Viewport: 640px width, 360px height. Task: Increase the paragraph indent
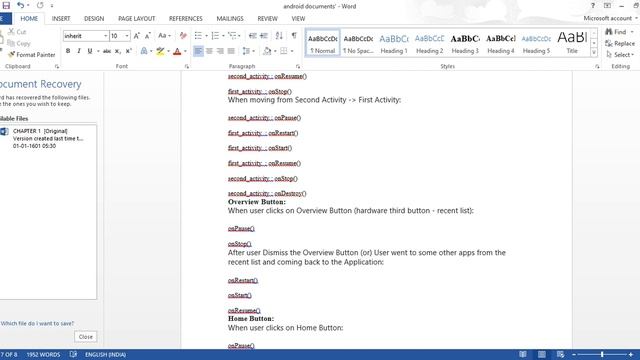coord(264,36)
